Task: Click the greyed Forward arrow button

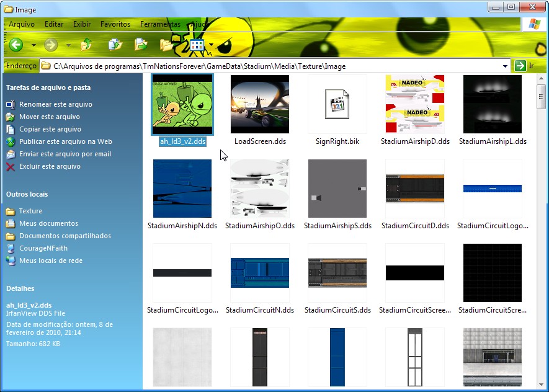Action: coord(51,45)
